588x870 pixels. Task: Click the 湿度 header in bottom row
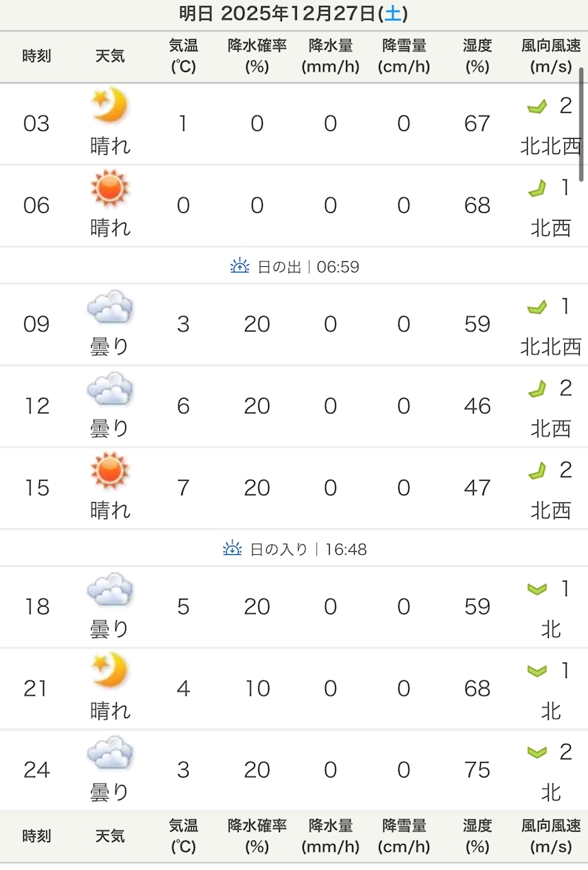click(477, 836)
